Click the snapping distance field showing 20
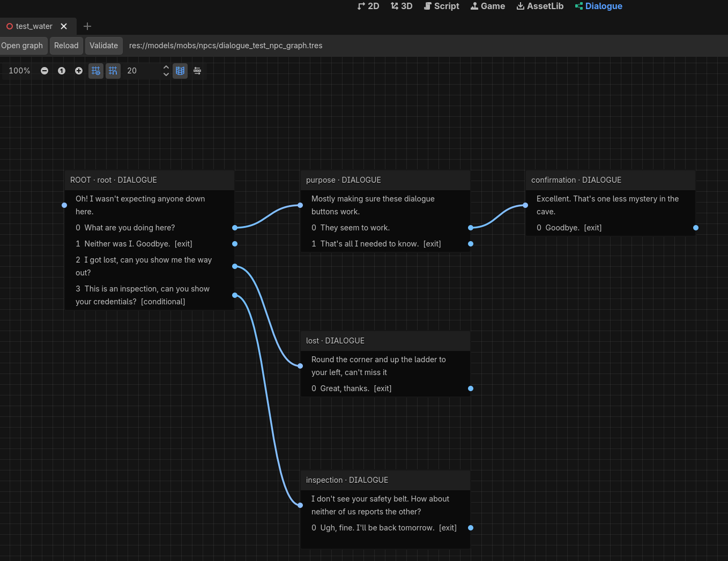The height and width of the screenshot is (561, 728). (x=142, y=71)
